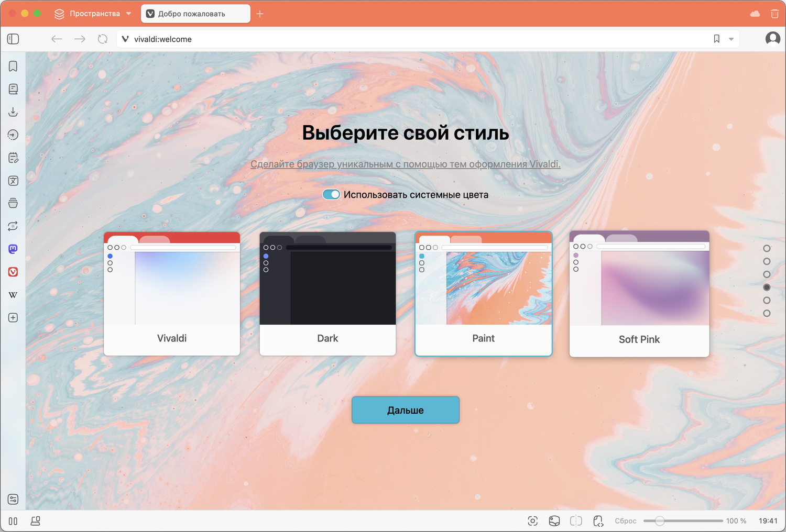786x532 pixels.
Task: Click the 19:41 clock in the status bar
Action: (x=768, y=521)
